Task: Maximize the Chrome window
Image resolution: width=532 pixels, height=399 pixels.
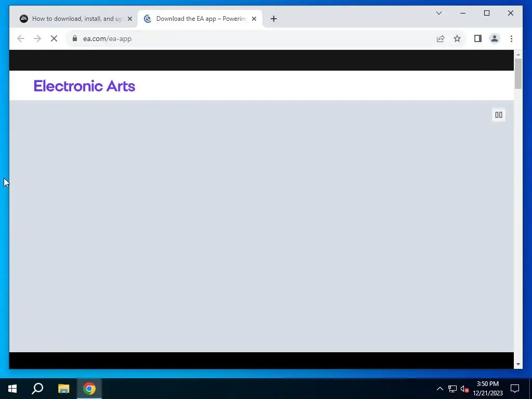Action: click(x=486, y=13)
